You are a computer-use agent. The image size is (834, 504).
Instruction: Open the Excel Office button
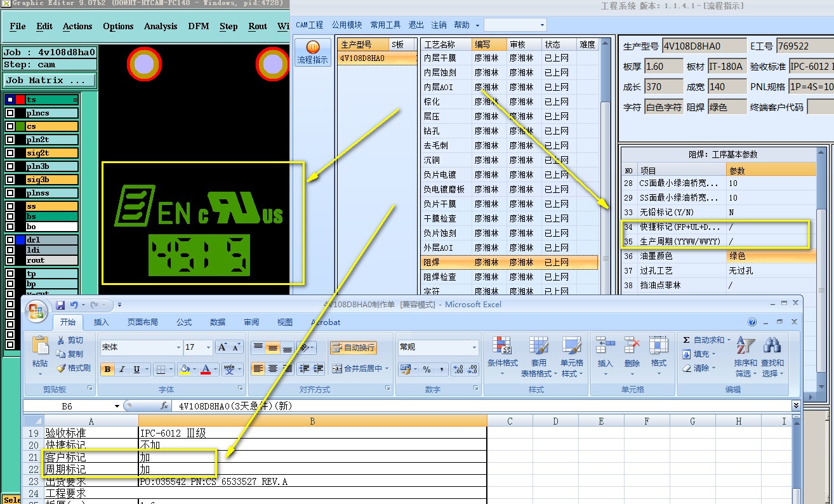[36, 311]
